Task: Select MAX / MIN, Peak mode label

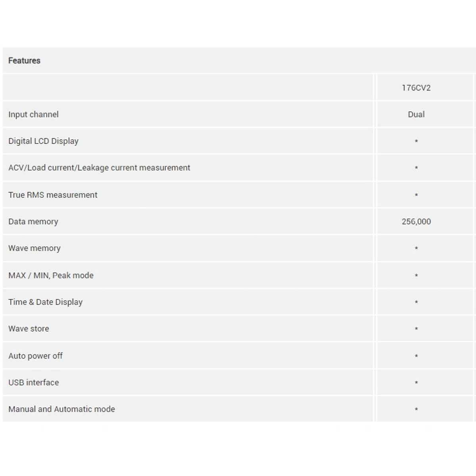Action: [x=51, y=275]
